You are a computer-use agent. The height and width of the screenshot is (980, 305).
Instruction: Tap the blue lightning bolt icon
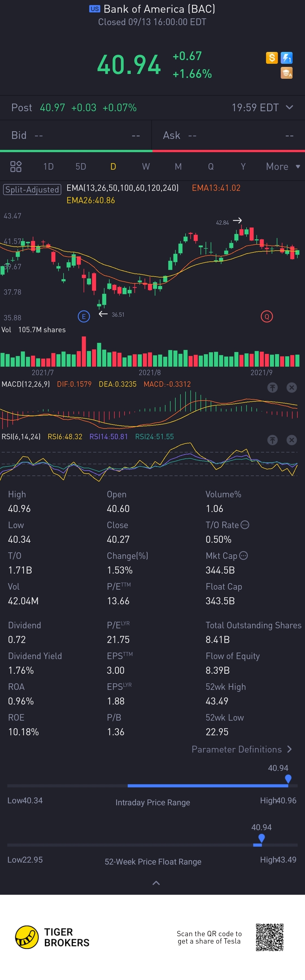click(286, 58)
